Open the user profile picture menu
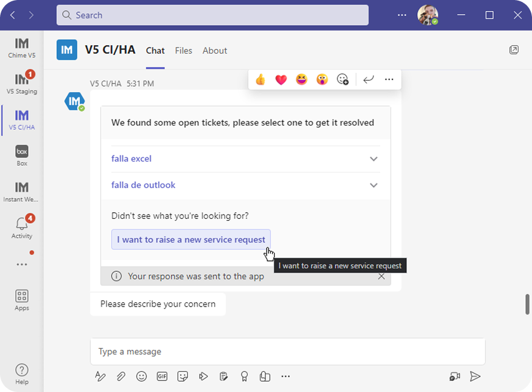Image resolution: width=532 pixels, height=392 pixels. tap(428, 15)
